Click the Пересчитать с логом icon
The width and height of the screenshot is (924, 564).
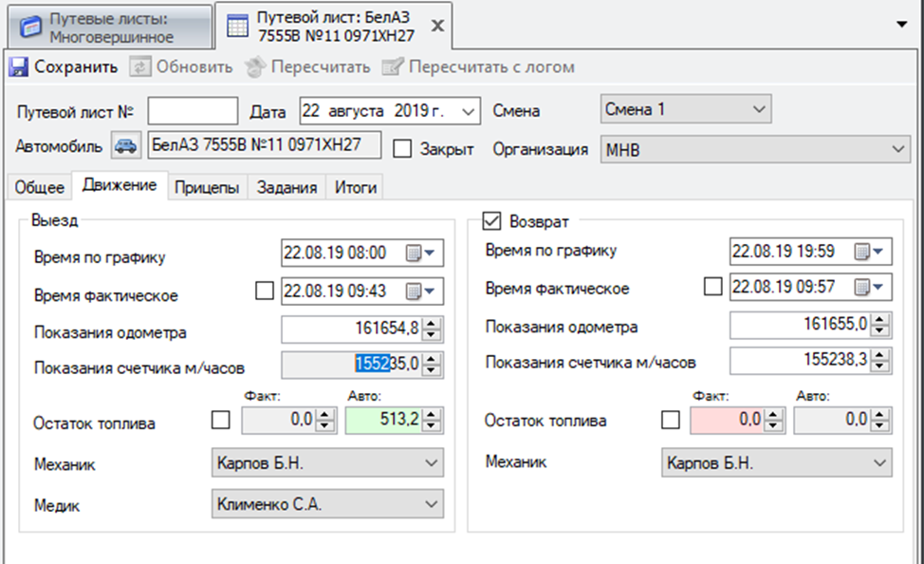click(392, 67)
